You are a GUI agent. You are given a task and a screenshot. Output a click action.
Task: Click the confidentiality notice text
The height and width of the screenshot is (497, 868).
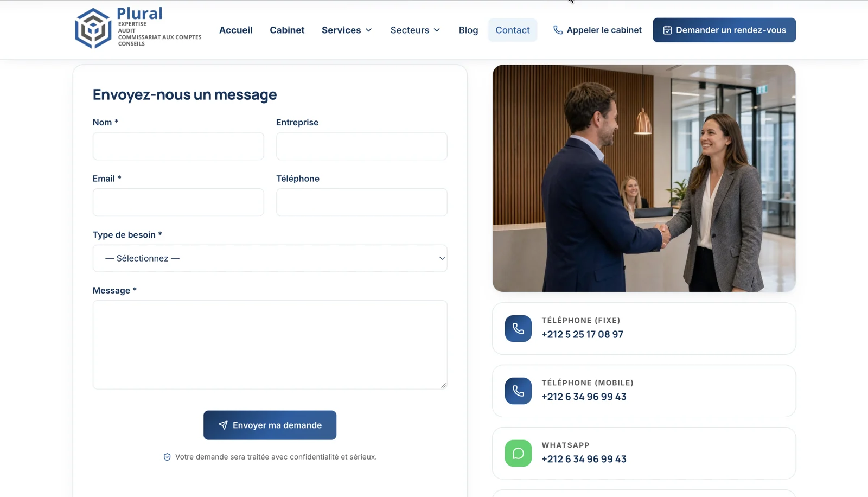coord(276,457)
